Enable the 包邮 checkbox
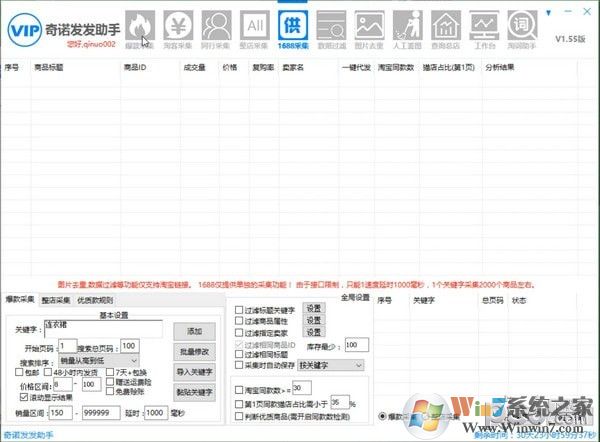The height and width of the screenshot is (442, 600). coord(19,372)
